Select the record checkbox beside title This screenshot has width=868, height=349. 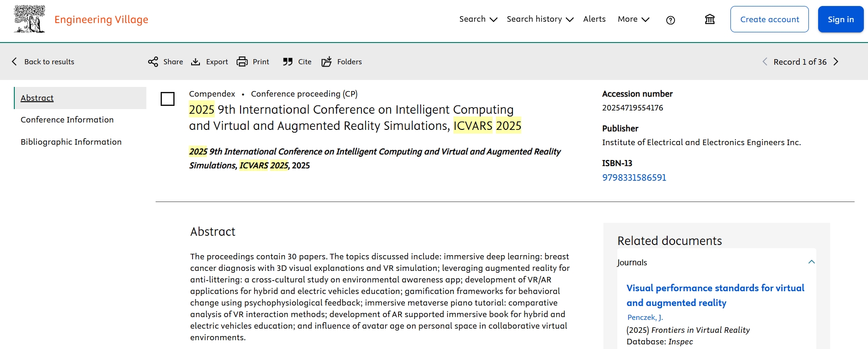coord(168,99)
